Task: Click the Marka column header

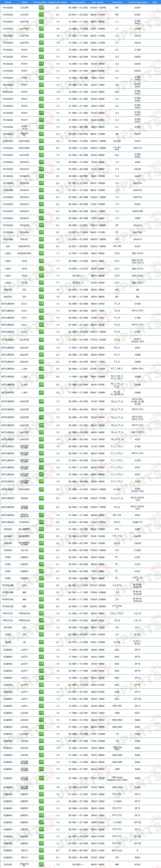Action: [8, 2]
